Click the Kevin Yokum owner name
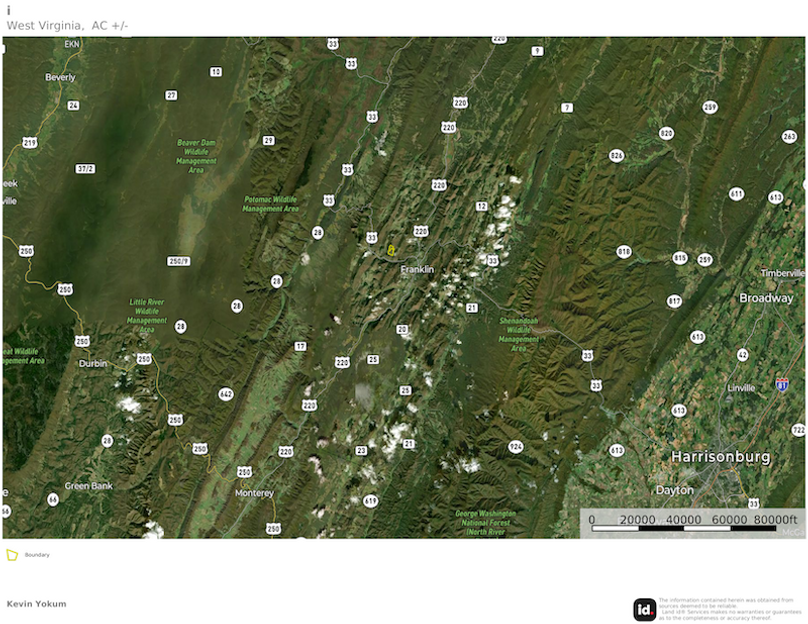Screen dimensions: 808x624 (36, 604)
